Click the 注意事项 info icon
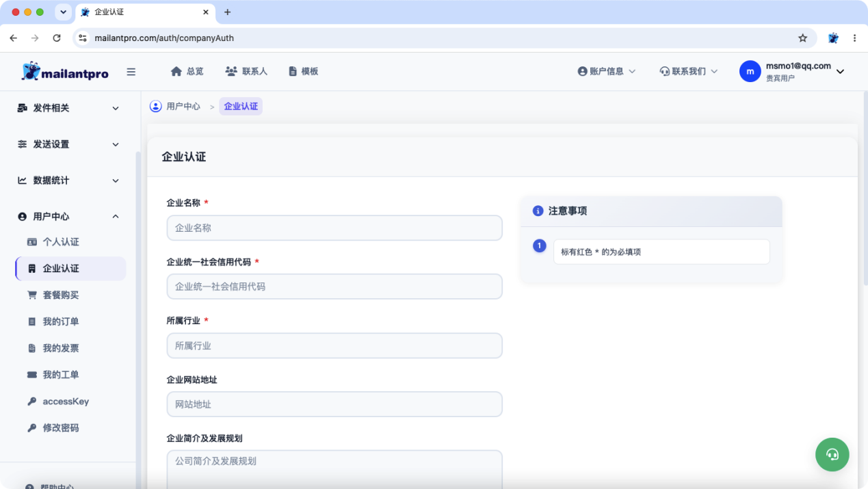Viewport: 868px width, 489px height. point(538,211)
